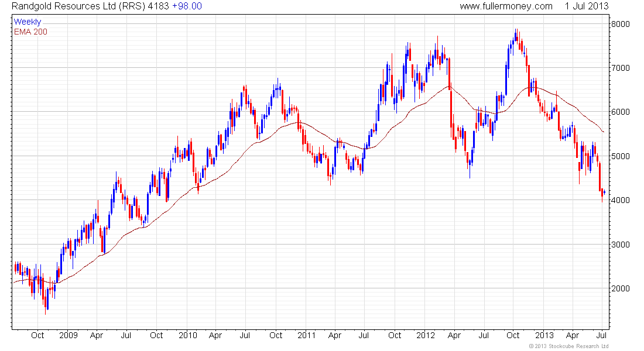This screenshot has height=351, width=644.
Task: Click the Oct label preceding 2012
Action: tap(395, 335)
